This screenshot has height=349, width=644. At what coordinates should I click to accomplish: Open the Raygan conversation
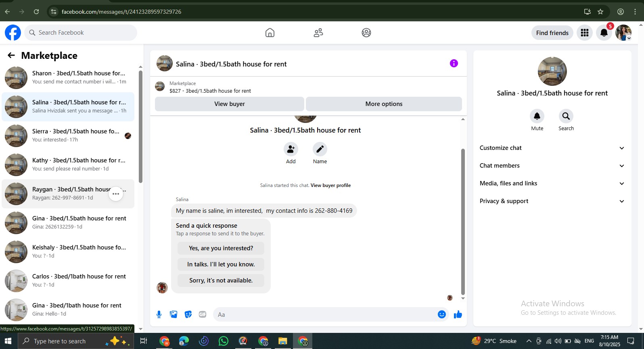[68, 193]
